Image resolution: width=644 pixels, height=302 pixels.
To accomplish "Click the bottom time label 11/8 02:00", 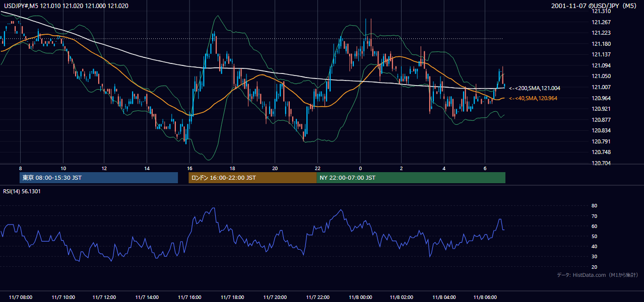I will pos(402,297).
